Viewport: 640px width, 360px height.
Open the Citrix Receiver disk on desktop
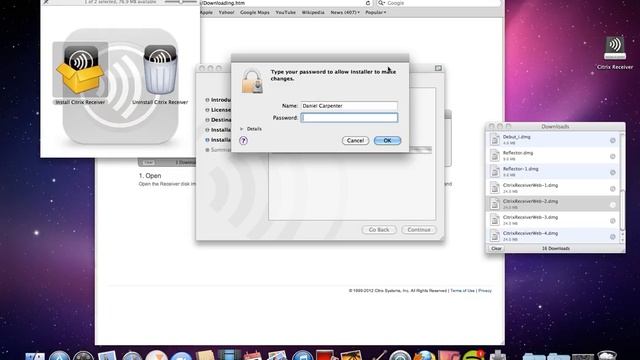615,48
